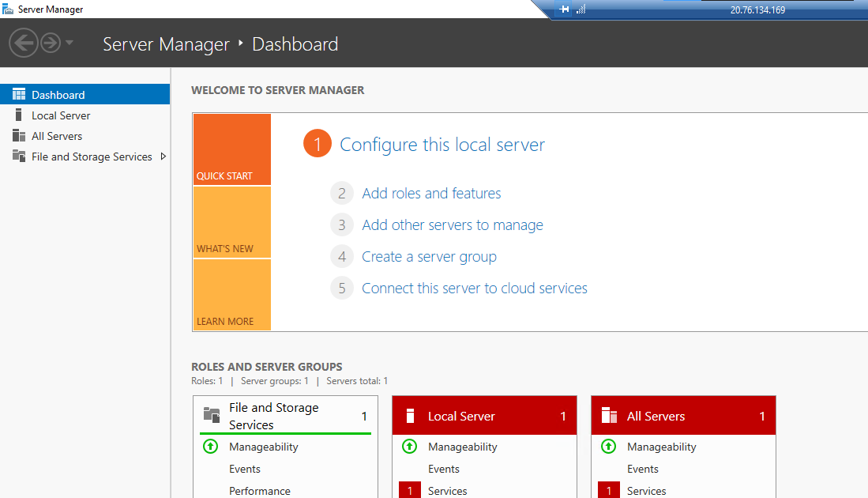Click Performance in File and Storage tile
This screenshot has height=498, width=868.
(260, 491)
